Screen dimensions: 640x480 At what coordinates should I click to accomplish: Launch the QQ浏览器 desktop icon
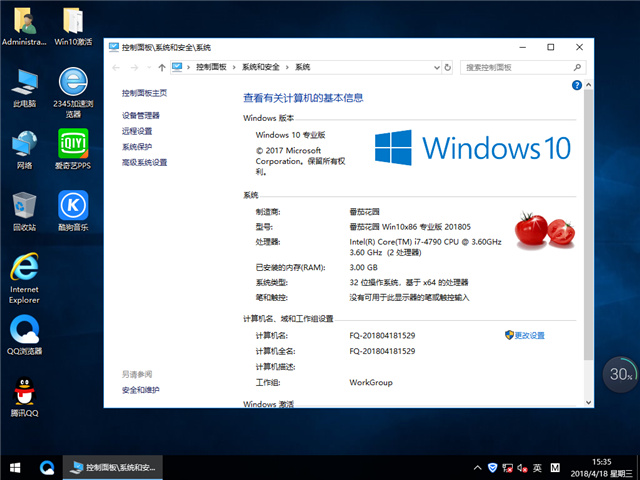pos(24,335)
